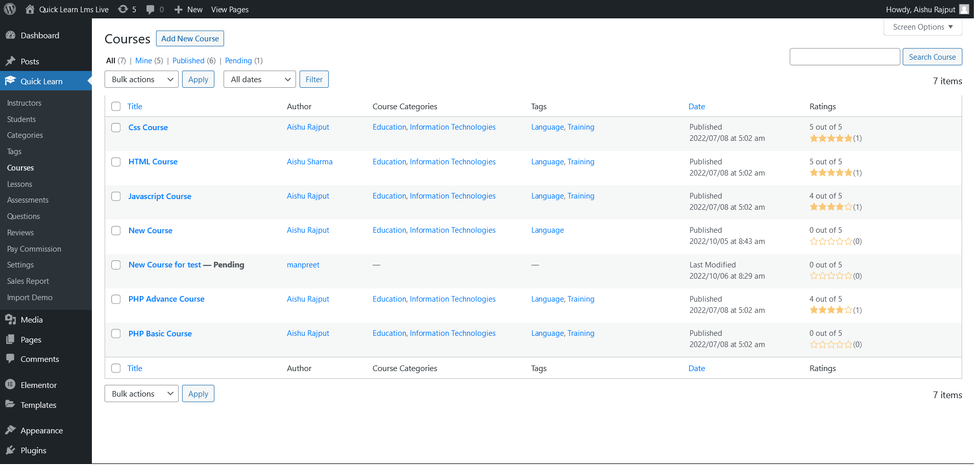Image resolution: width=980 pixels, height=466 pixels.
Task: Click the plus New icon in admin bar
Action: click(x=178, y=10)
